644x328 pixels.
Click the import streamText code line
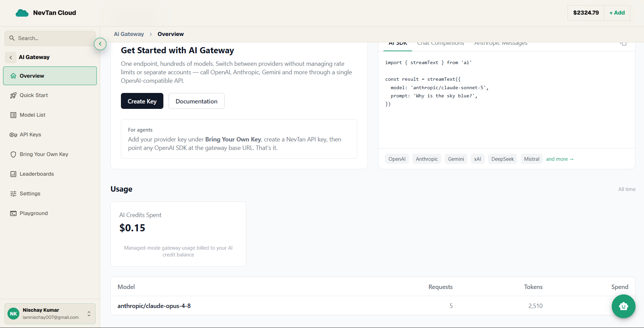428,63
